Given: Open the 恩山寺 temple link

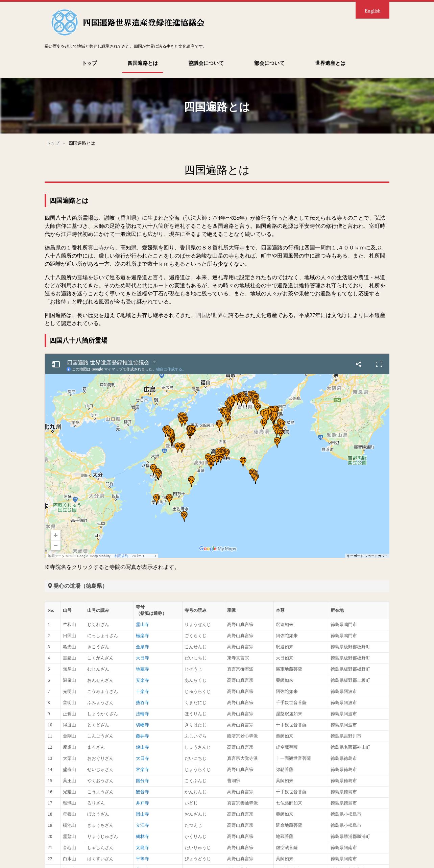Looking at the screenshot, I should tap(142, 814).
